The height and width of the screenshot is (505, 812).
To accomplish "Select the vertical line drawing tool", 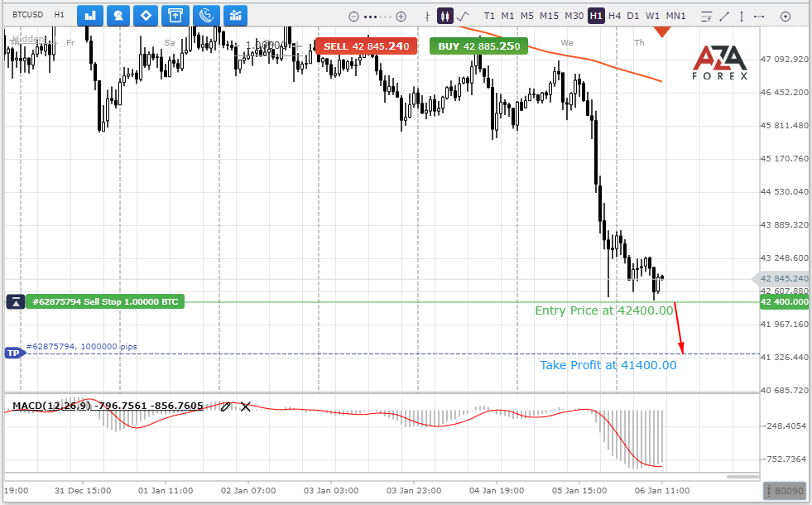I will [x=742, y=17].
